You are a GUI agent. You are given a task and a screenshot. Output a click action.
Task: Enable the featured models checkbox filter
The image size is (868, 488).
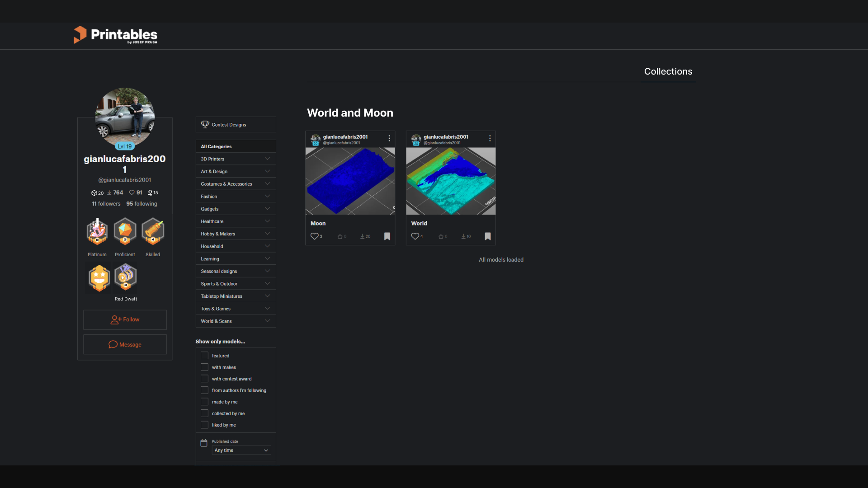204,355
